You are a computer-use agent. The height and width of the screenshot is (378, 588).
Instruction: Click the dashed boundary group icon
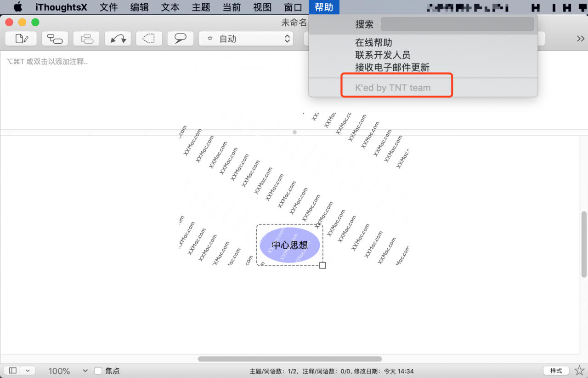click(x=149, y=39)
